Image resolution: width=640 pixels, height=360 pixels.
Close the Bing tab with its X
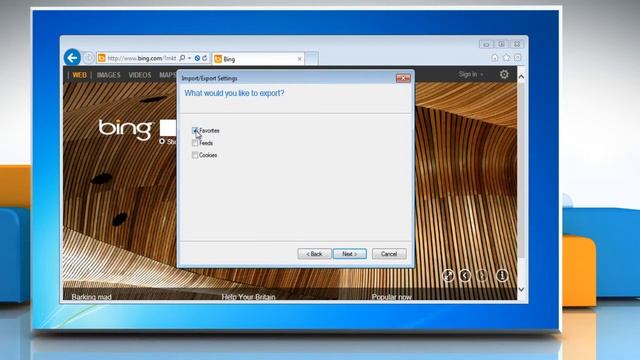click(300, 59)
